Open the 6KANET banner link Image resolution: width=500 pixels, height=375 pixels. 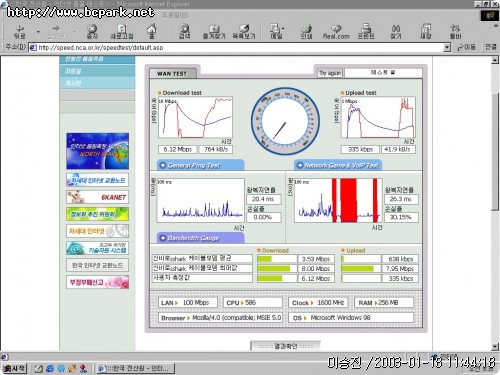(97, 197)
